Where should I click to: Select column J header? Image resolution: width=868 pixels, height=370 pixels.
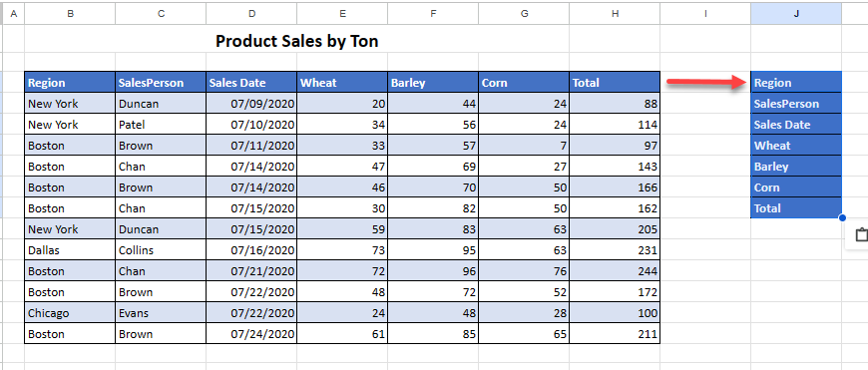796,14
